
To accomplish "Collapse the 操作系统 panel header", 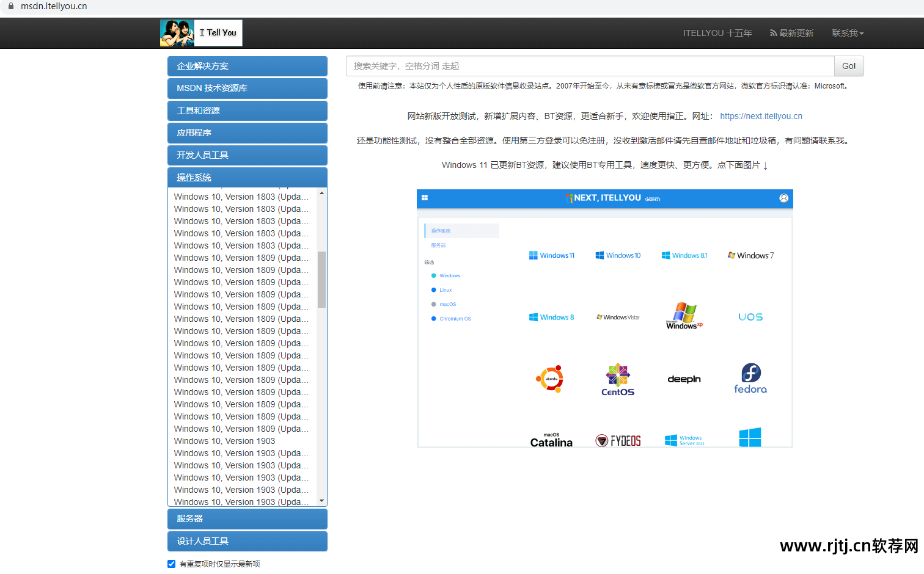I will tap(248, 177).
